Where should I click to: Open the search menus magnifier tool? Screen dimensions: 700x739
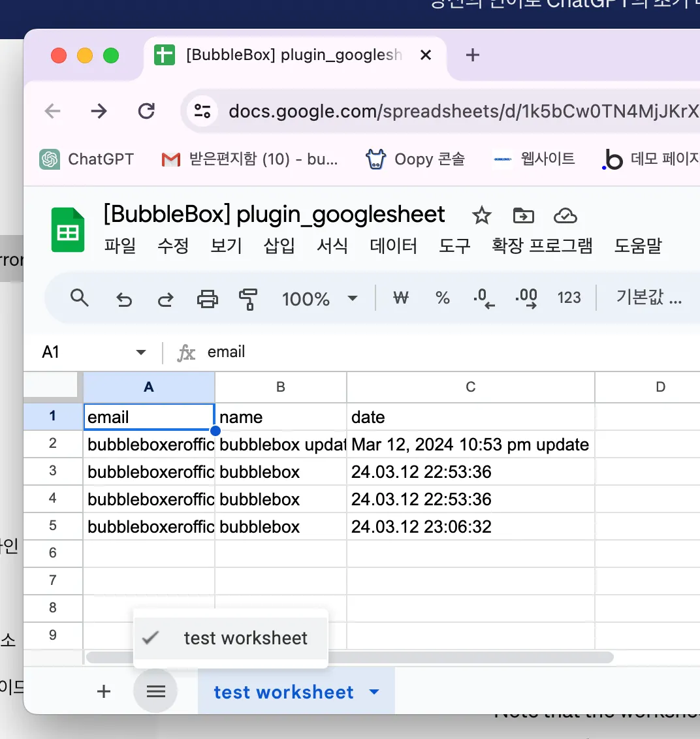click(79, 298)
